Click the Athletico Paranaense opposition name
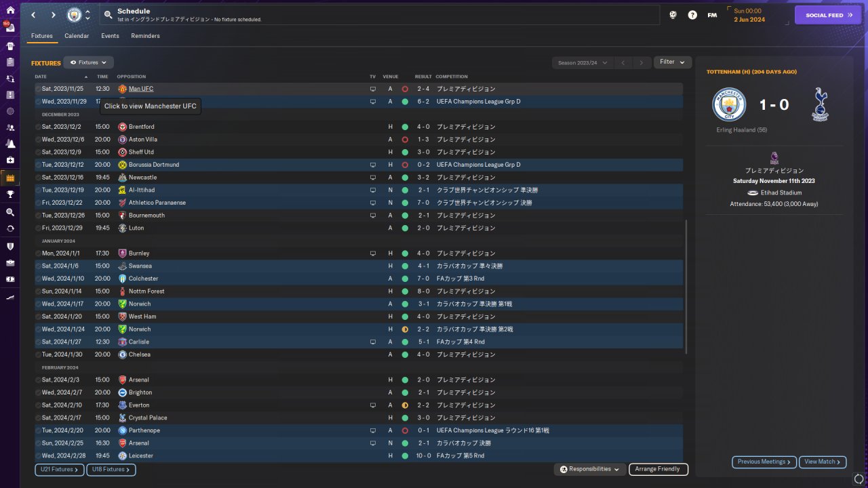Image resolution: width=868 pixels, height=488 pixels. (157, 203)
